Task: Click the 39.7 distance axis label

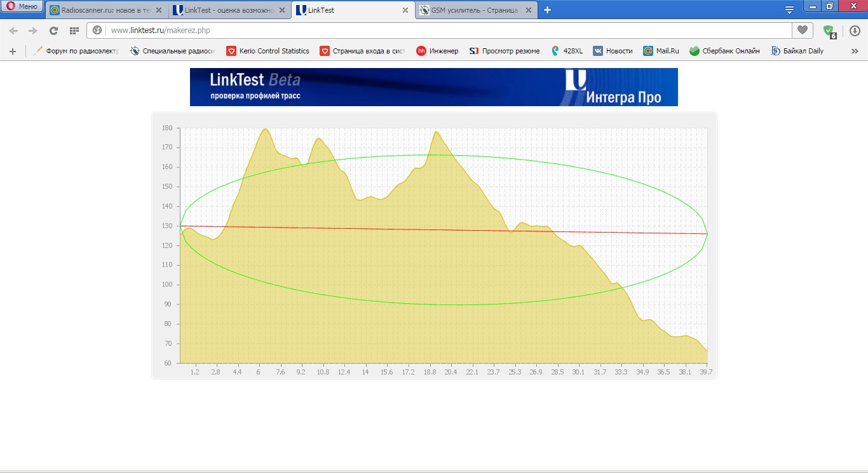Action: [706, 372]
